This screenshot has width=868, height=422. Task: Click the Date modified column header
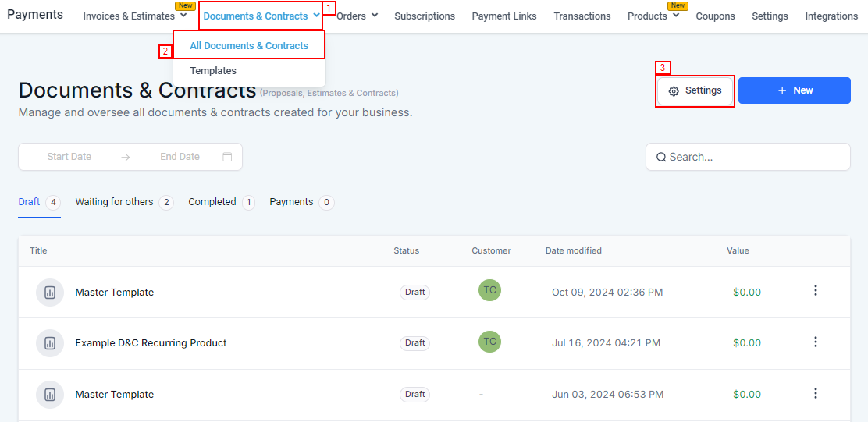coord(574,250)
